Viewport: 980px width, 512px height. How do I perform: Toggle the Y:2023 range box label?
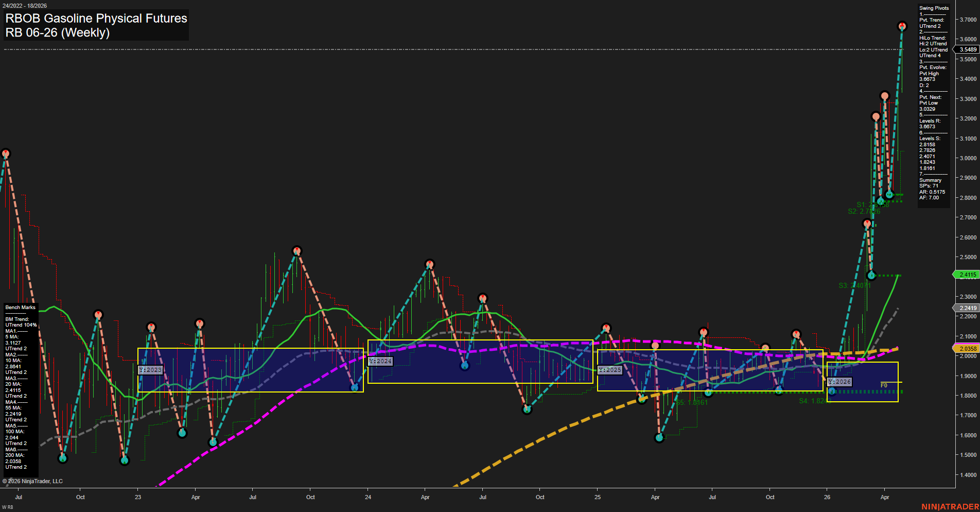coord(150,369)
